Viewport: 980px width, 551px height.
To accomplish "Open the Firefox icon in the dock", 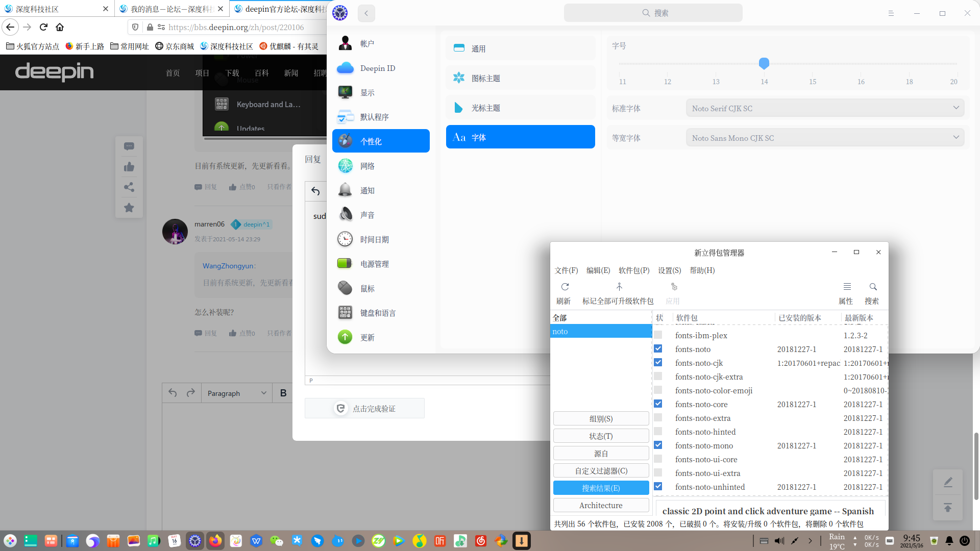I will tap(215, 541).
